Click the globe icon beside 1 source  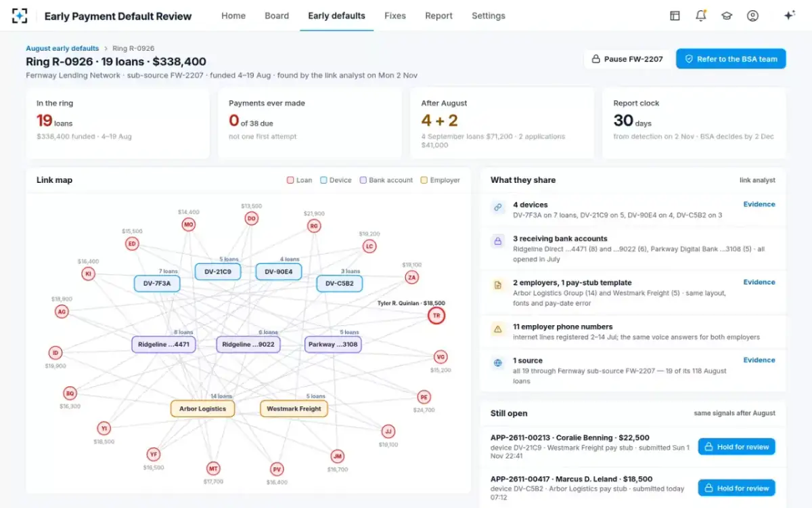pyautogui.click(x=498, y=363)
